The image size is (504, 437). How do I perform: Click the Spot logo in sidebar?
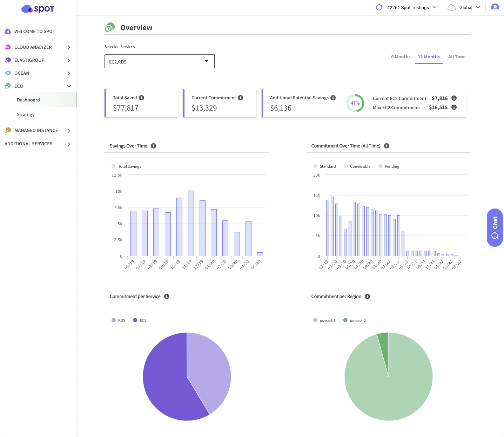[38, 9]
